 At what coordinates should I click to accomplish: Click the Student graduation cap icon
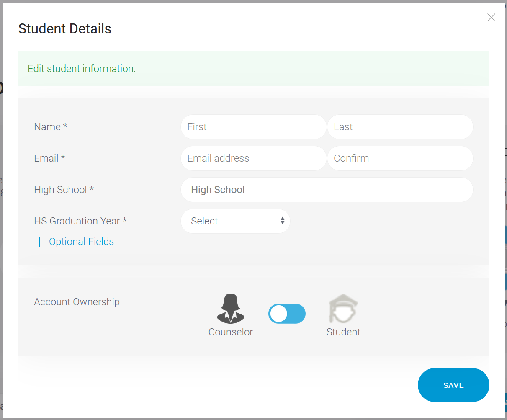[343, 309]
